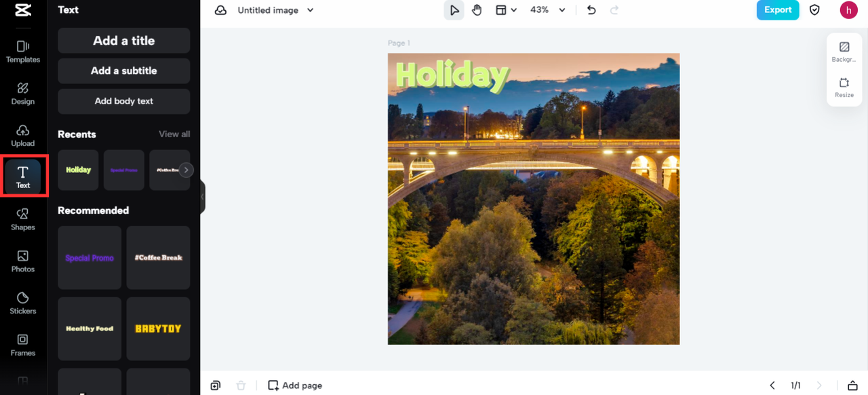Viewport: 868px width, 395px height.
Task: Go to previous page arrow
Action: (x=772, y=385)
